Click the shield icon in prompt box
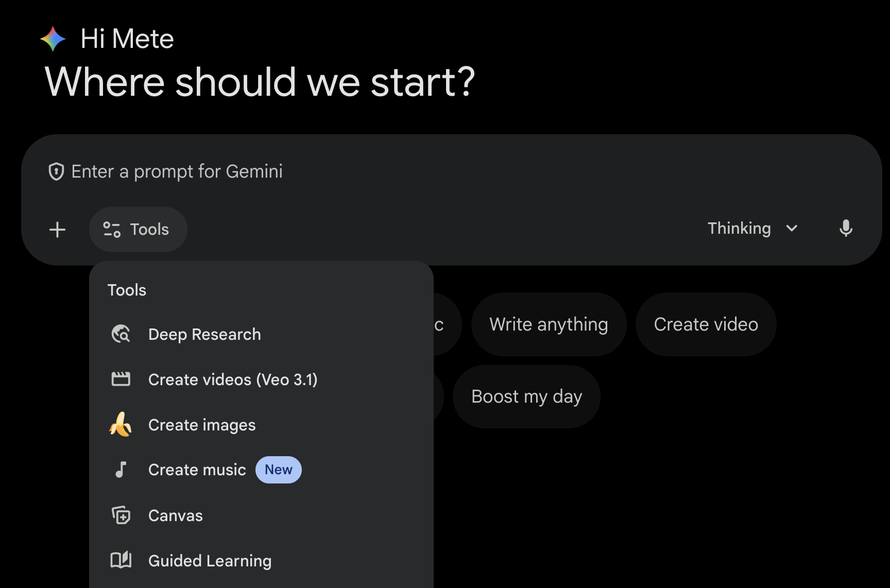Screen dimensions: 890x588 (x=56, y=171)
